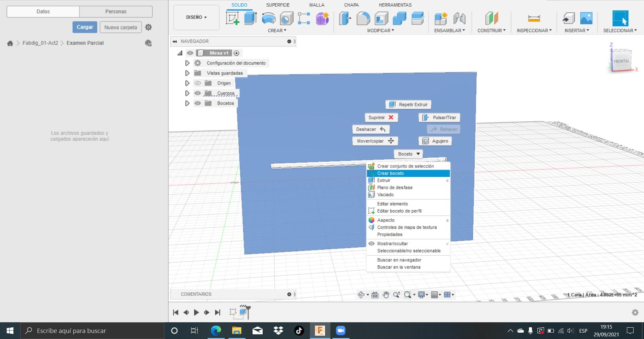This screenshot has width=644, height=339.
Task: Open the DISEÑO workspace dropdown
Action: coord(196,17)
